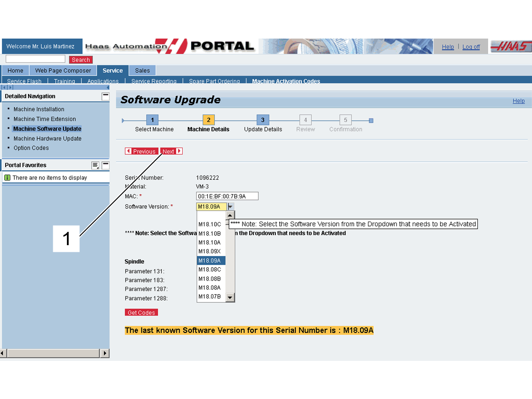The width and height of the screenshot is (532, 399).
Task: Open Machine Installation in navigation
Action: pyautogui.click(x=39, y=110)
